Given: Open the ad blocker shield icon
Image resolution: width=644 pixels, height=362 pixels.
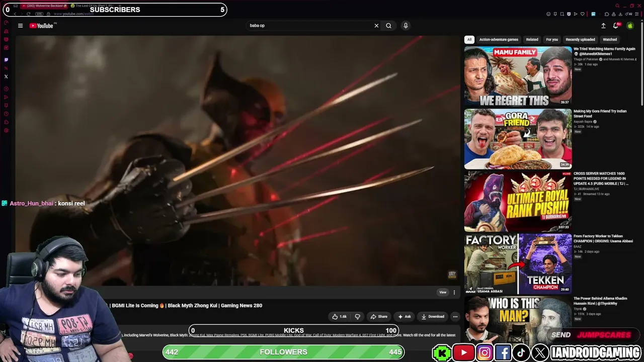Looking at the screenshot, I should tap(569, 14).
